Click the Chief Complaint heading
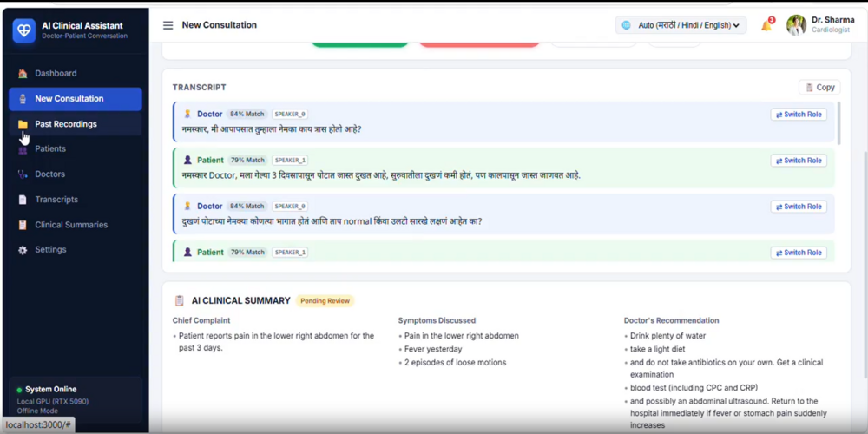 (x=201, y=320)
